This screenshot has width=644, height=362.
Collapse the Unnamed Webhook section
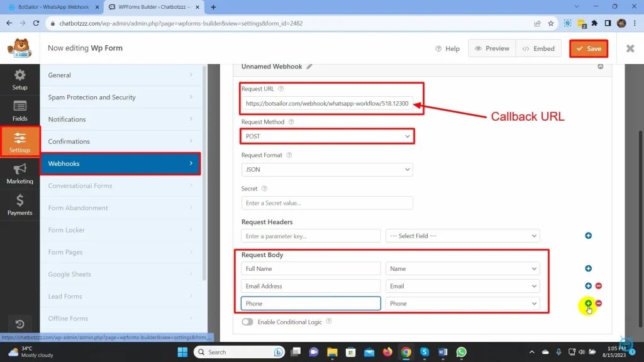pos(601,67)
